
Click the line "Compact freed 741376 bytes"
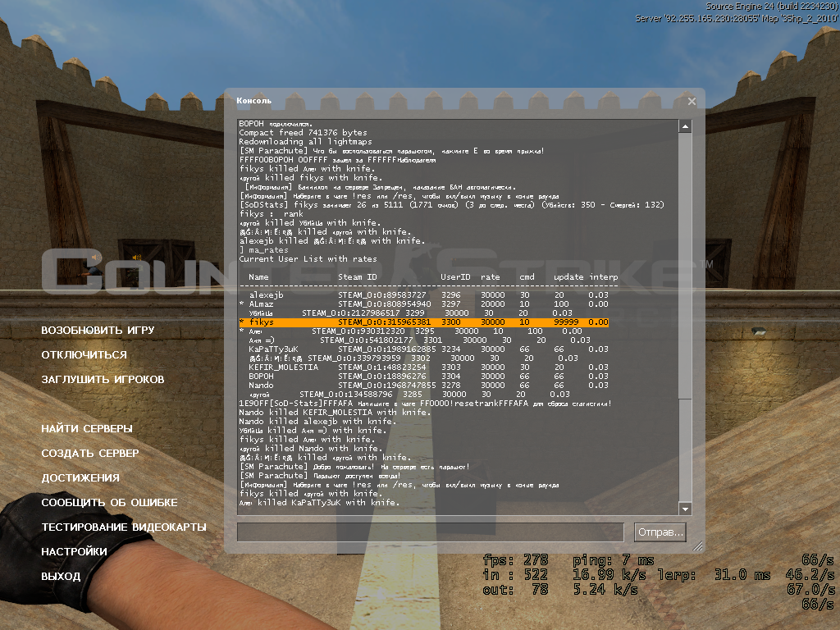(304, 132)
